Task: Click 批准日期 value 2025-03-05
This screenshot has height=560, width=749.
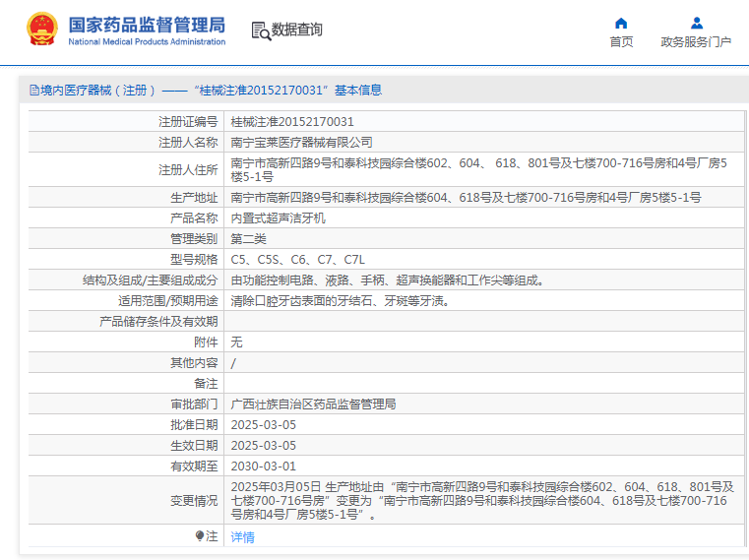Action: point(263,425)
